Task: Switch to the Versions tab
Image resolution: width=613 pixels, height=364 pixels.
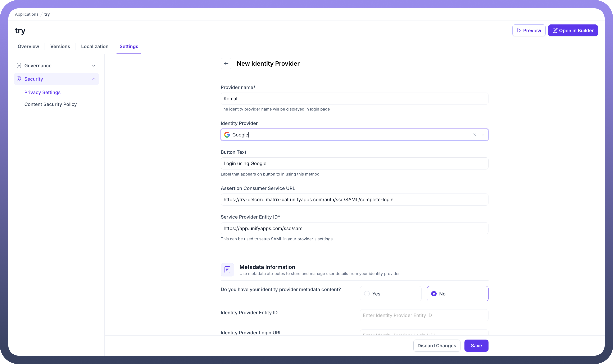Action: pos(60,46)
